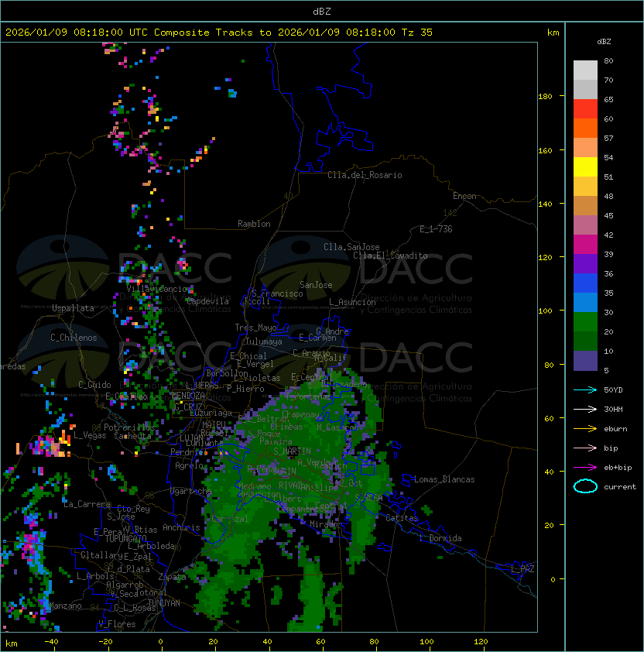Click the 'TUNUYAN' map label
The height and width of the screenshot is (652, 644).
coord(164,603)
